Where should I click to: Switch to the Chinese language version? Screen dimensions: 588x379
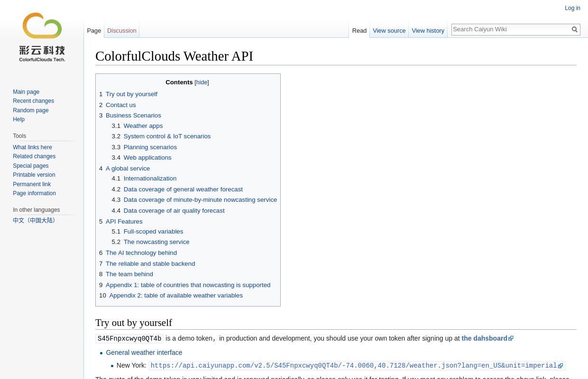pyautogui.click(x=35, y=221)
